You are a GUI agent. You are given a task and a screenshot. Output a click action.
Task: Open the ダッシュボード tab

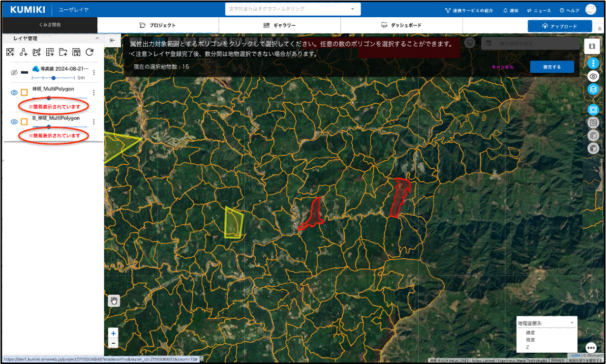point(401,25)
